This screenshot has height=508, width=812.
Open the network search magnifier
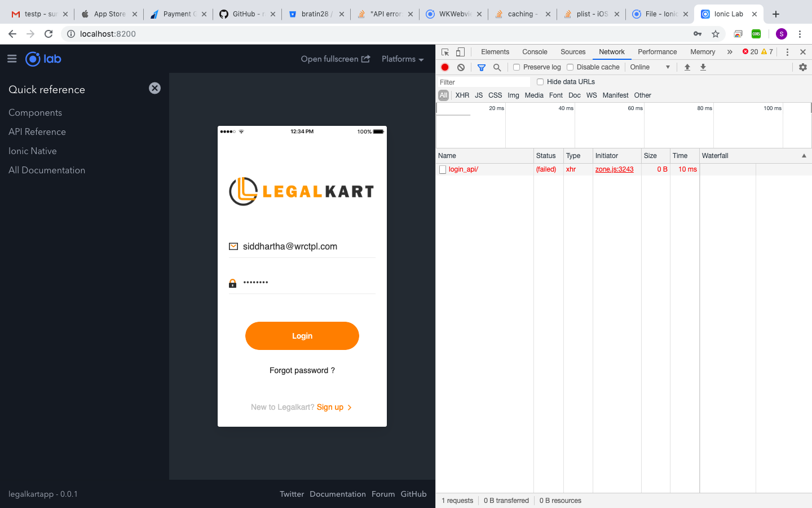click(x=497, y=67)
